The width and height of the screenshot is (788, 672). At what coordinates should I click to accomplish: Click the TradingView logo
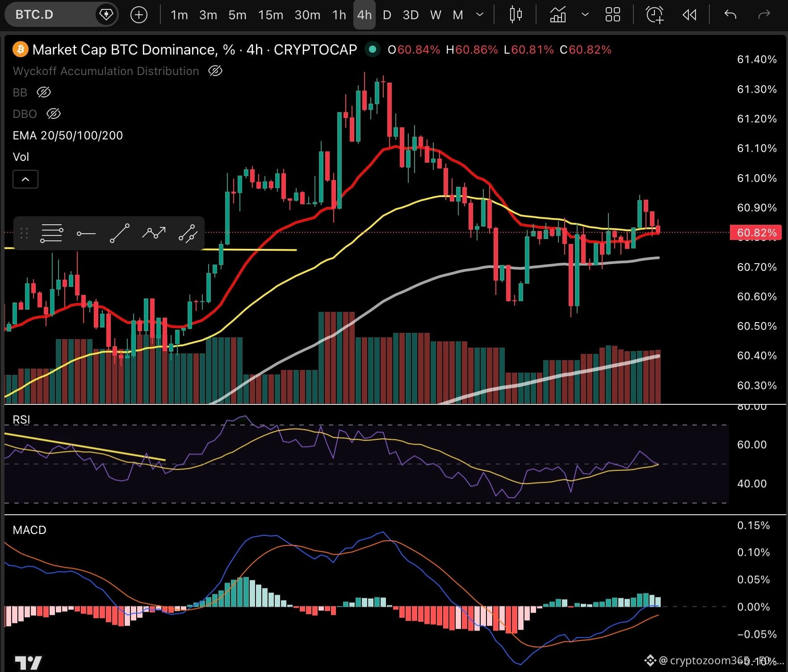click(28, 663)
